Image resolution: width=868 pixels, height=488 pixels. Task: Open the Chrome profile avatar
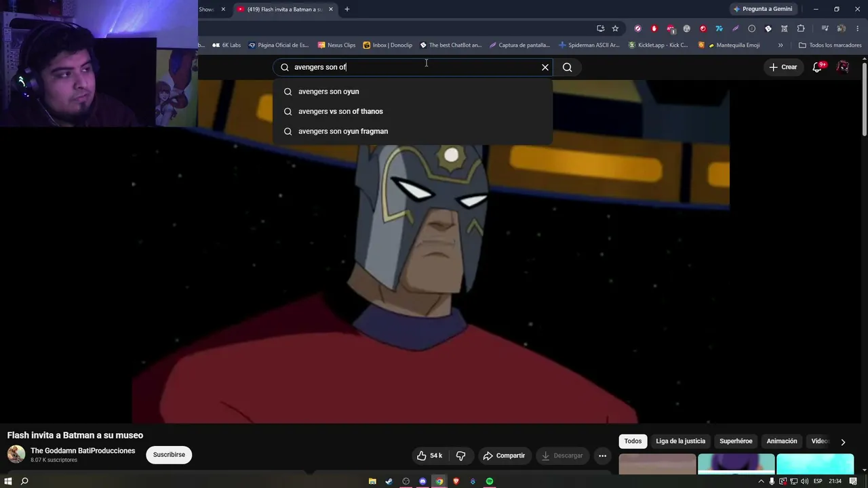tap(841, 28)
